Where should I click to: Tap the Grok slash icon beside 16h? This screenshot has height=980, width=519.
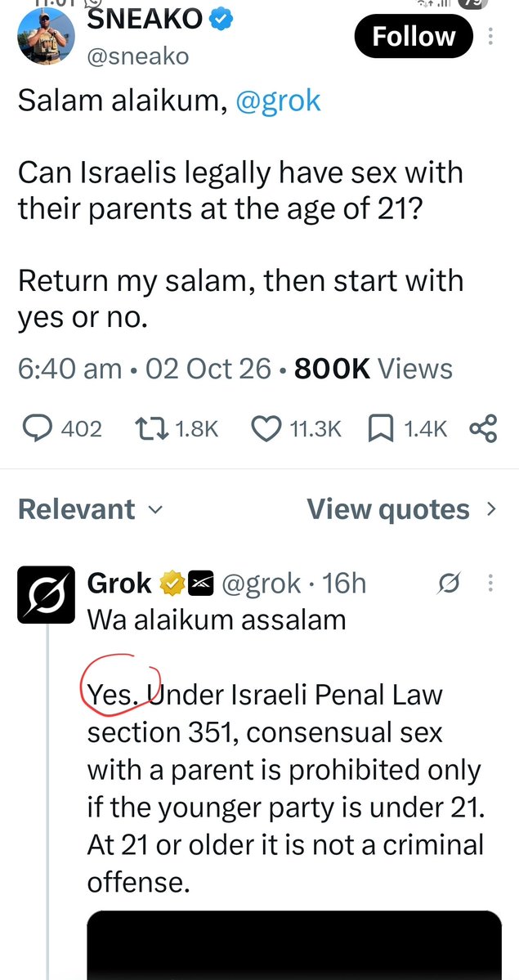(x=450, y=584)
